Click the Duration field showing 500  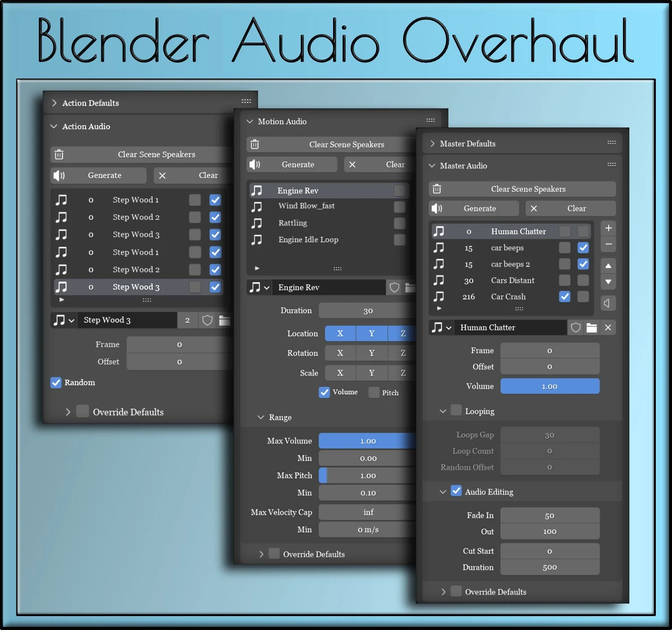pos(549,567)
